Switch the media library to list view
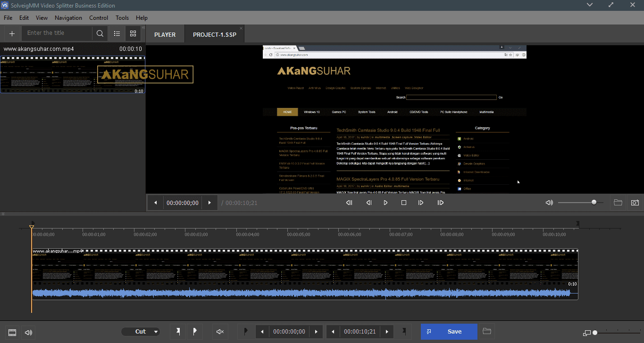644x343 pixels. [x=117, y=33]
